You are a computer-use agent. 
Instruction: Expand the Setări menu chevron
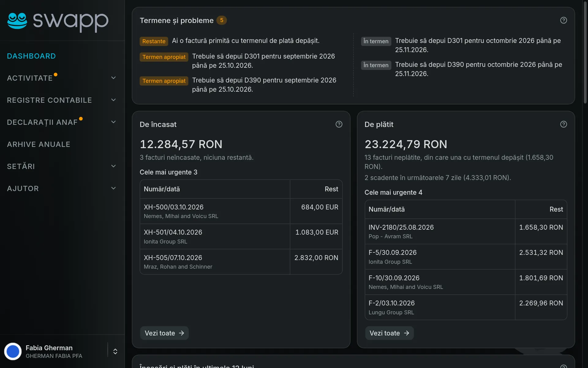tap(113, 166)
